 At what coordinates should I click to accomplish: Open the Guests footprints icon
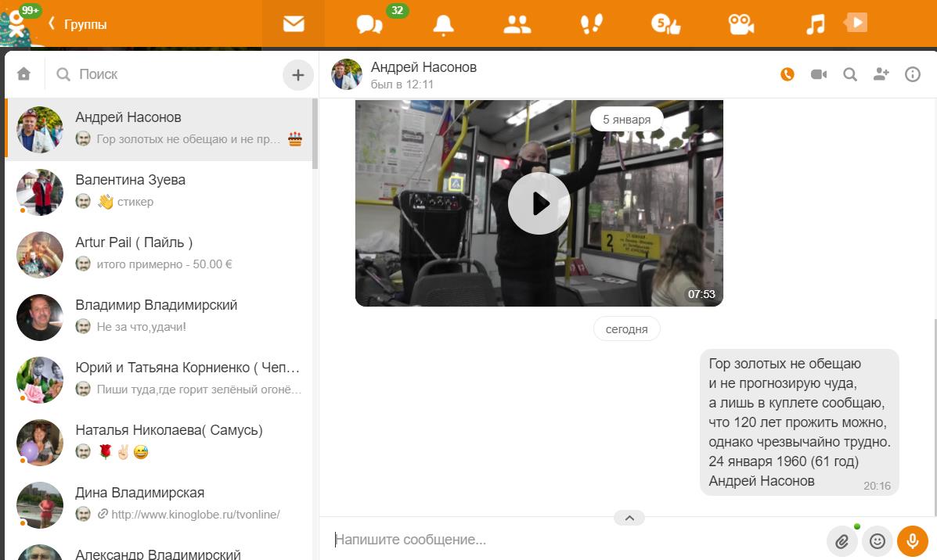[x=592, y=24]
